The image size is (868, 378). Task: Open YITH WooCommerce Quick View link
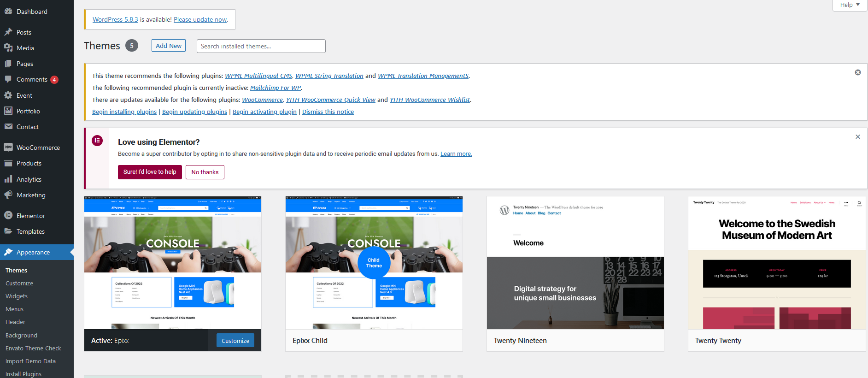tap(331, 100)
